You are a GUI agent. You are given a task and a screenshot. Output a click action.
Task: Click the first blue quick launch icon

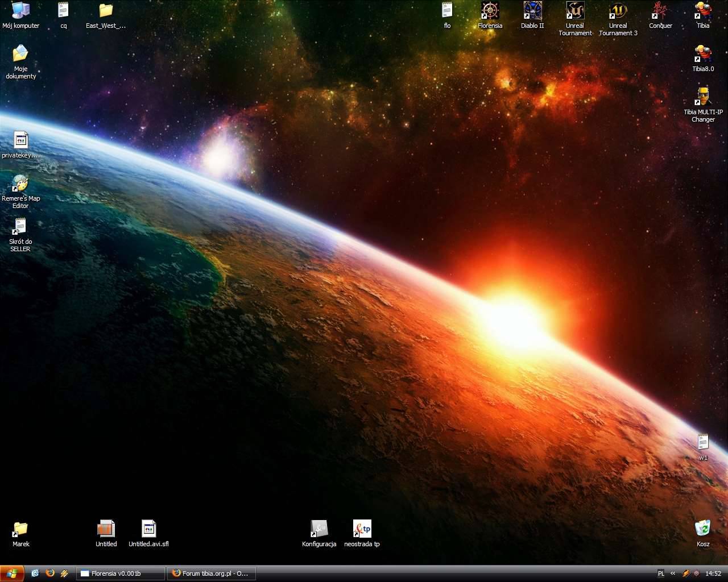[x=35, y=573]
